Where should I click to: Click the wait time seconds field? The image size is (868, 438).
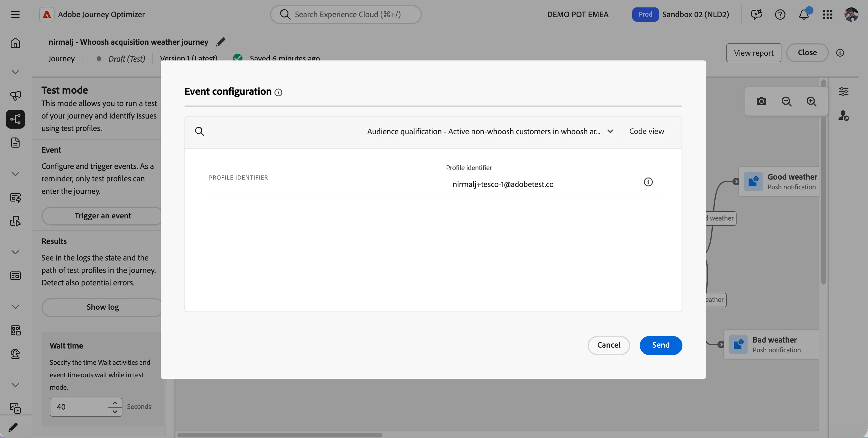click(79, 407)
